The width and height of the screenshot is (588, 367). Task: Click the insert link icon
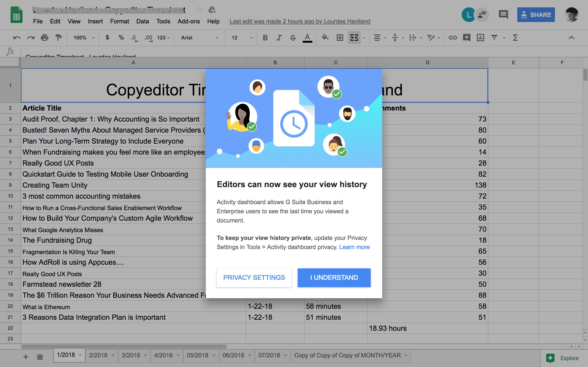(453, 38)
